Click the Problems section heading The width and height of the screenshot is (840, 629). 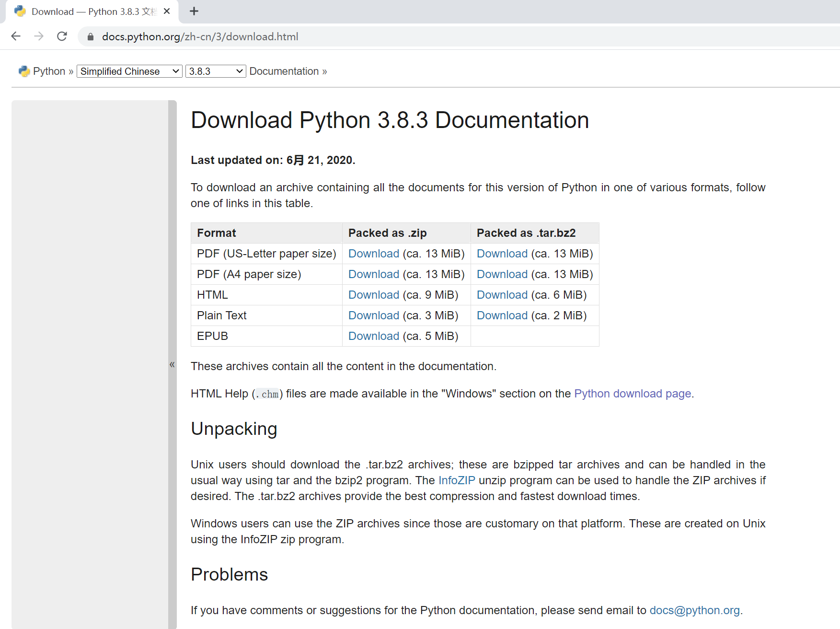pyautogui.click(x=229, y=574)
